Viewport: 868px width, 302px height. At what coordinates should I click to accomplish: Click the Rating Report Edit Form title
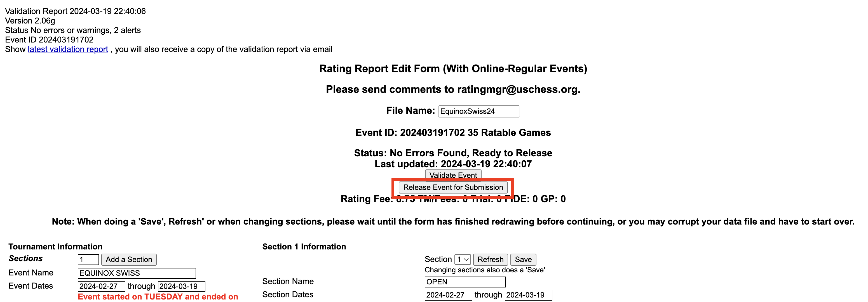(x=453, y=69)
